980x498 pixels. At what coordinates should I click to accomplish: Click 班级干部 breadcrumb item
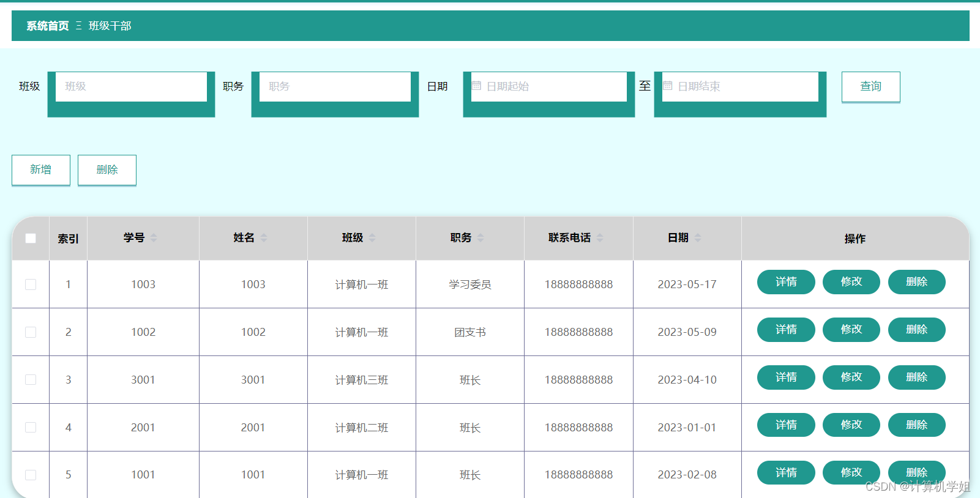pyautogui.click(x=110, y=26)
